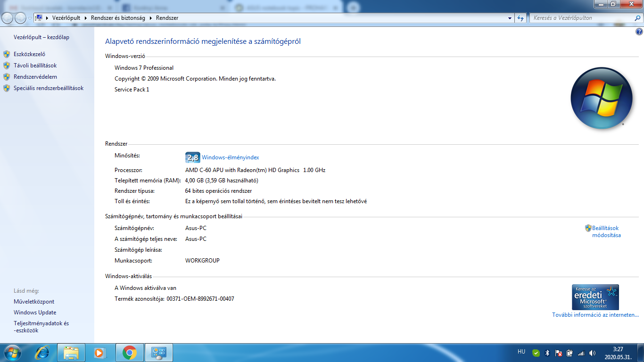The height and width of the screenshot is (362, 644).
Task: Click the green checkmark tray icon
Action: point(536,353)
